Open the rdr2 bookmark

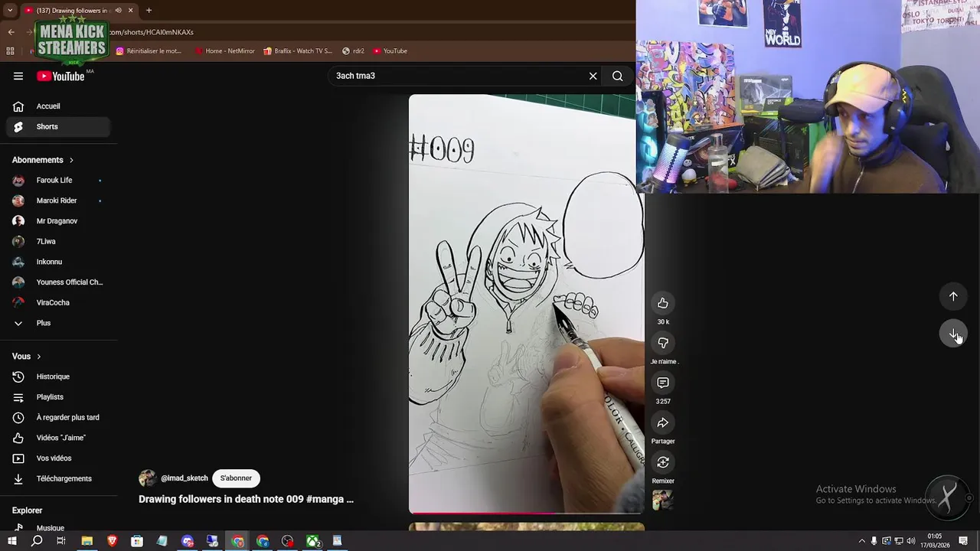pyautogui.click(x=353, y=51)
